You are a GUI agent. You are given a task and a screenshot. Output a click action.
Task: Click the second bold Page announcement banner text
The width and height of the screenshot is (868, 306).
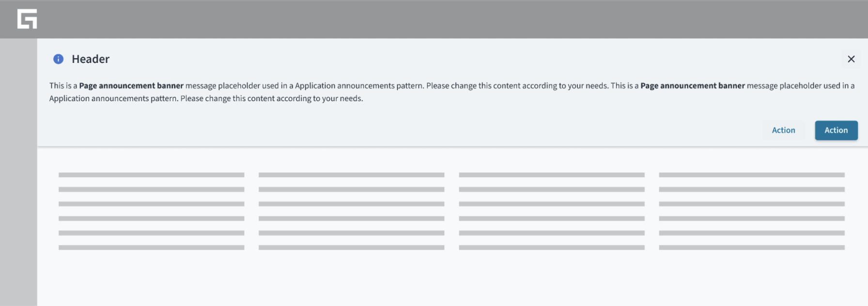coord(693,86)
